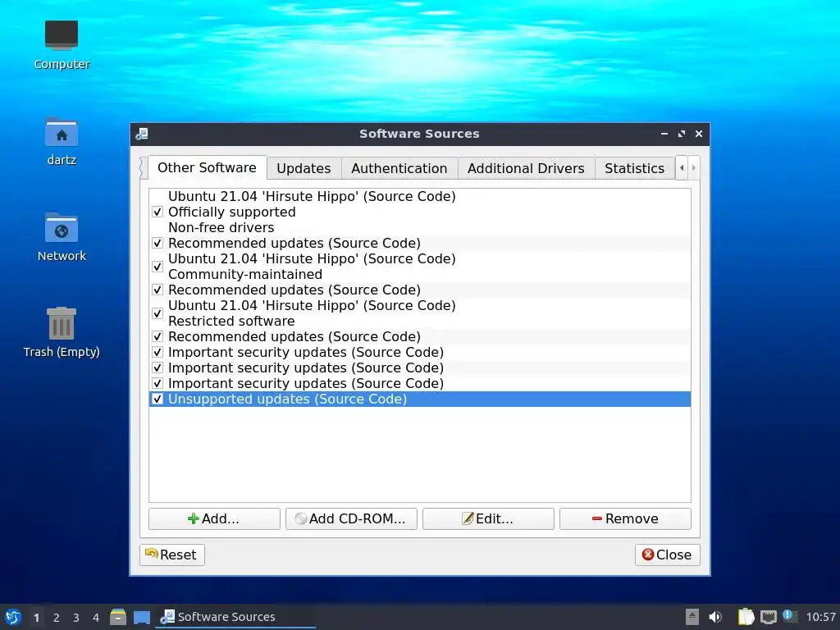Maximize the Software Sources window
This screenshot has width=840, height=630.
[682, 134]
